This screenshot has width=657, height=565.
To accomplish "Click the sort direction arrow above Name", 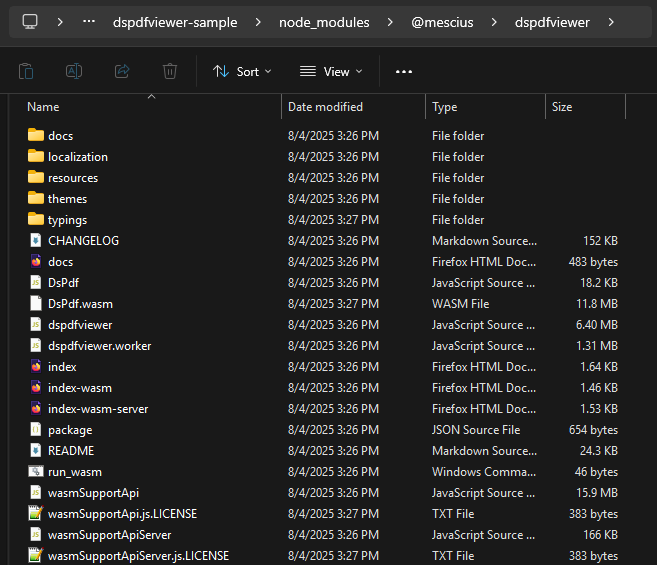I will [x=152, y=97].
